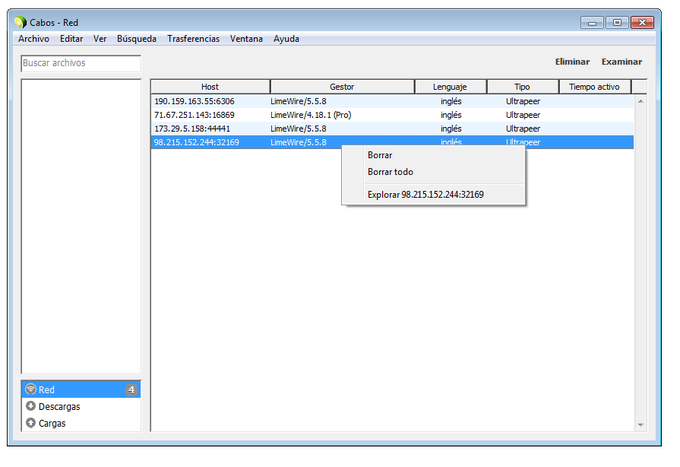Image resolution: width=680 pixels, height=467 pixels.
Task: Click the scrollbar down arrow in host list
Action: click(x=641, y=425)
